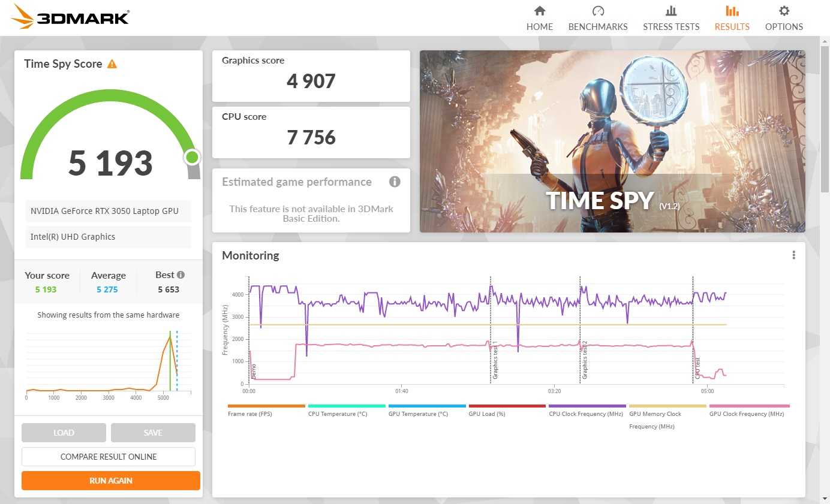Viewport: 830px width, 504px height.
Task: Open the Options tab
Action: pyautogui.click(x=784, y=19)
